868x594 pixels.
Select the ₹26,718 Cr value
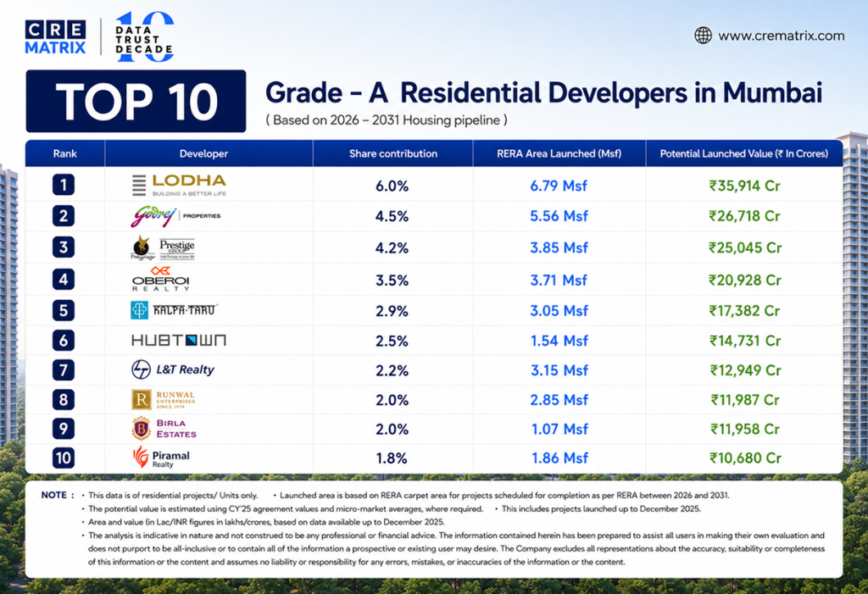point(744,216)
